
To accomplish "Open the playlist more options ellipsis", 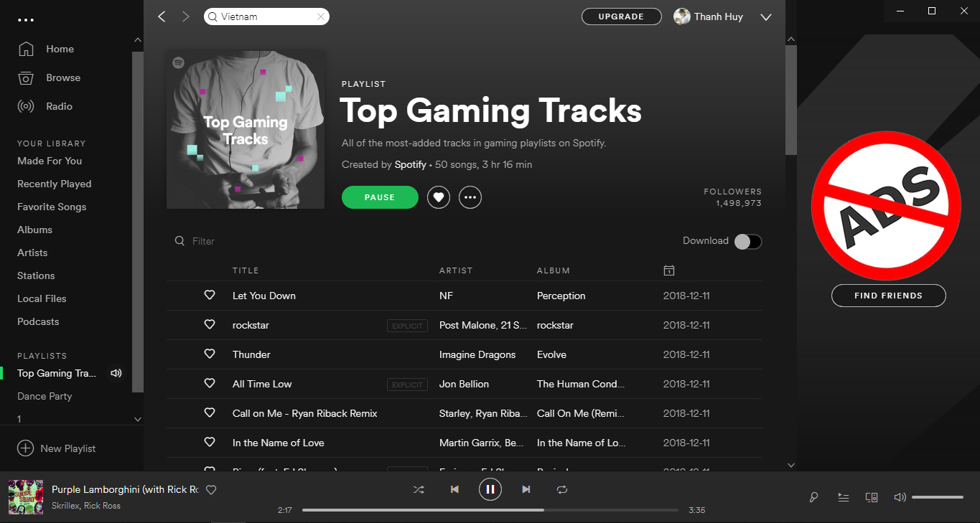I will click(x=470, y=197).
